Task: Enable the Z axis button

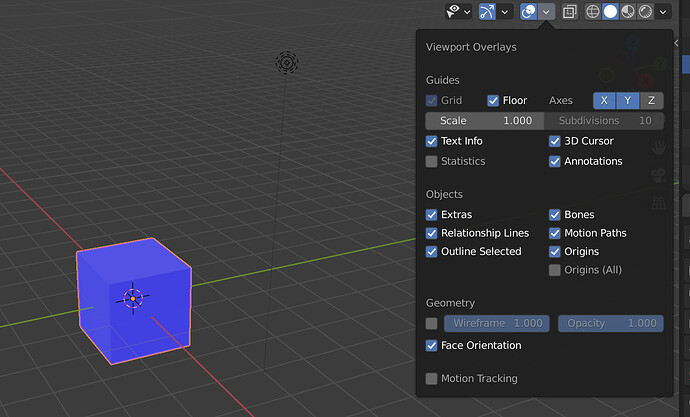Action: point(652,101)
